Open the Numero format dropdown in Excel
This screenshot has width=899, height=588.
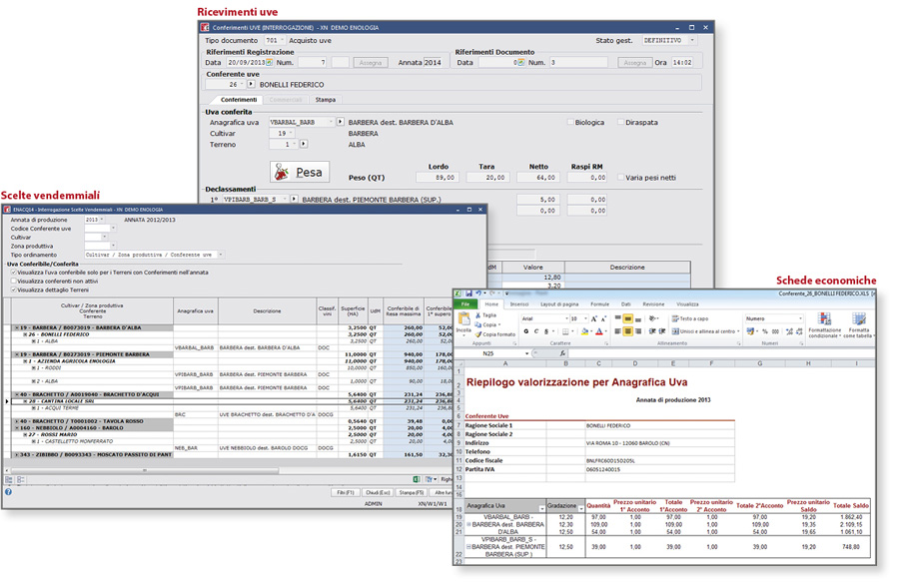pyautogui.click(x=800, y=319)
